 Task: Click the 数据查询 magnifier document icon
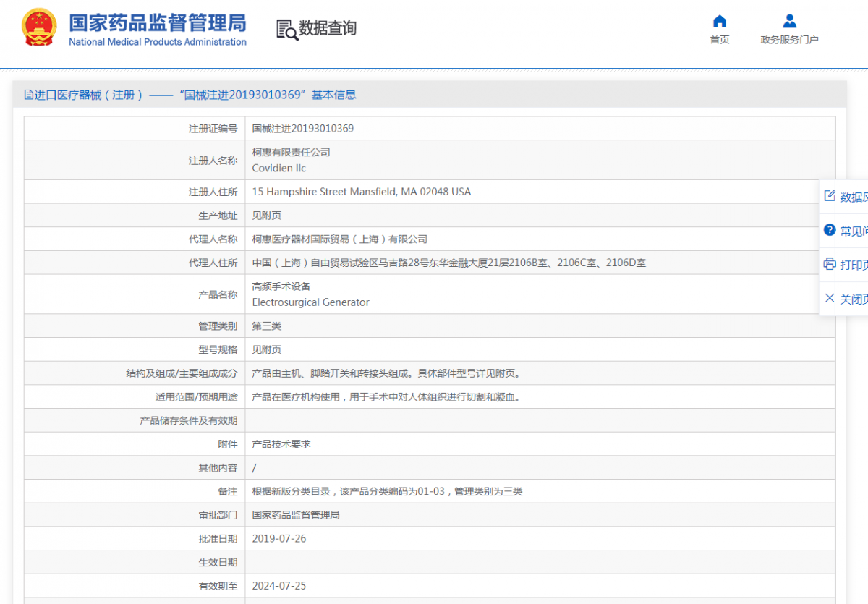point(286,30)
